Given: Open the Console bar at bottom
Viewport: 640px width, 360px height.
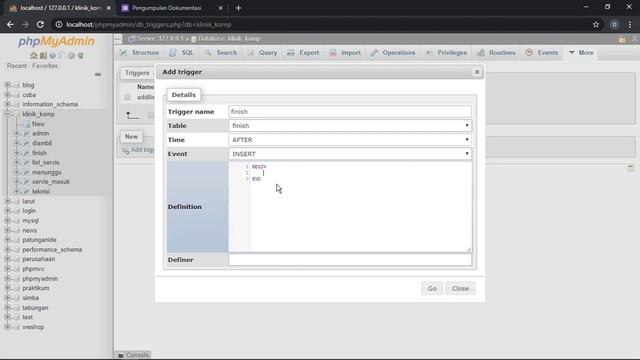Looking at the screenshot, I should point(133,355).
